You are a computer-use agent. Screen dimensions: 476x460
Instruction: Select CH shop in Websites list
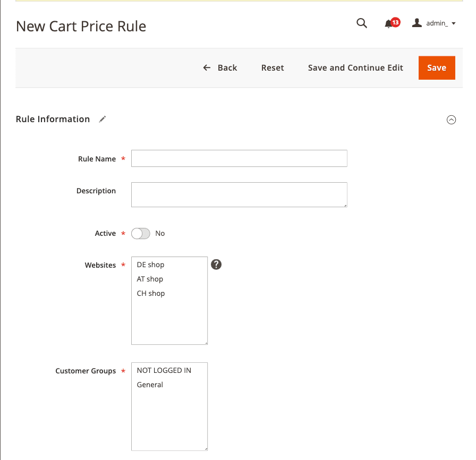(151, 293)
